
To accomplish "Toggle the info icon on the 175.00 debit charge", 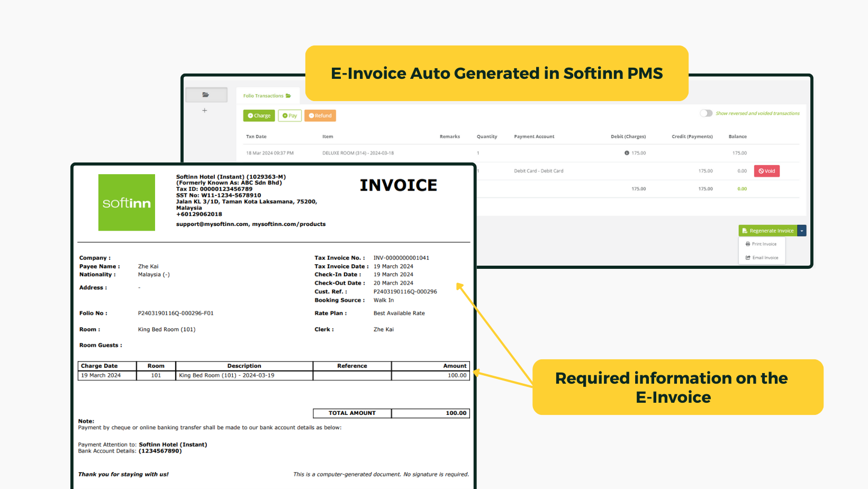I will pos(627,153).
